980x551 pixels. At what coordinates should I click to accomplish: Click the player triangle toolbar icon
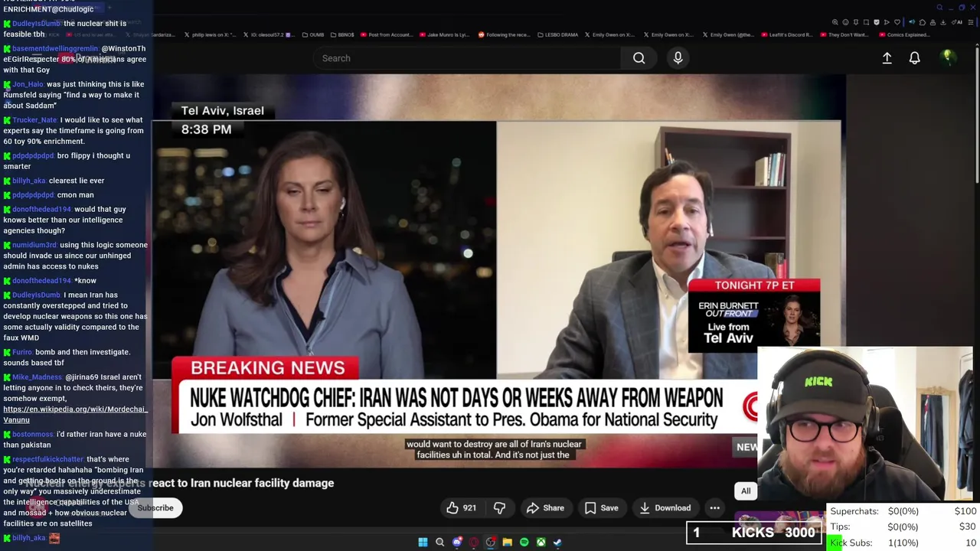887,22
